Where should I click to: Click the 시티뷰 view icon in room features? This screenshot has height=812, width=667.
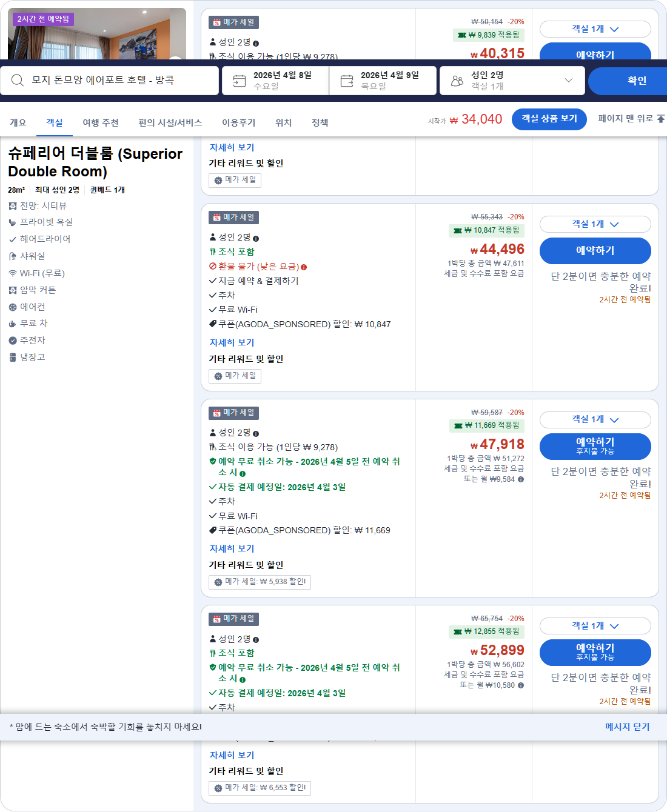(13, 206)
